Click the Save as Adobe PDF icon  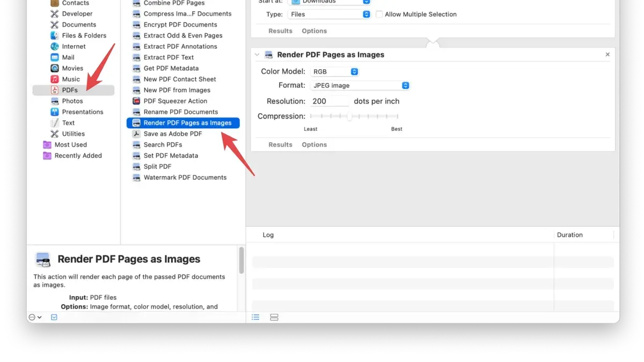[136, 134]
